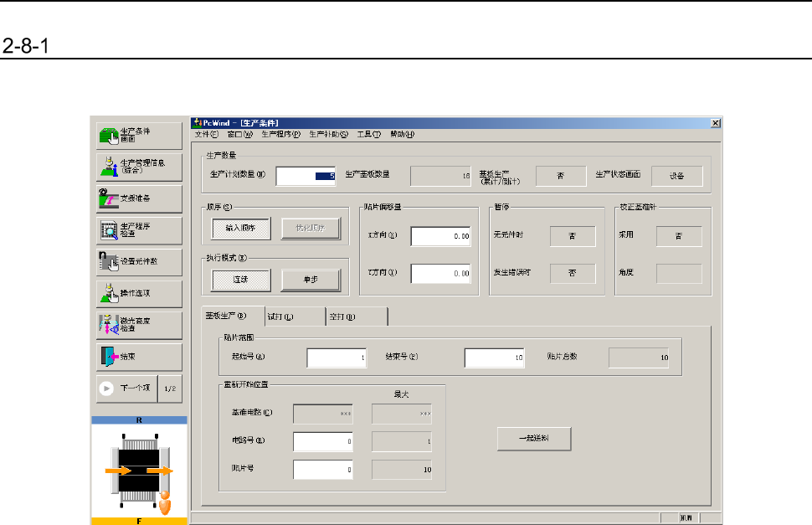
Task: Go to 下一个项 with play arrow
Action: (127, 389)
